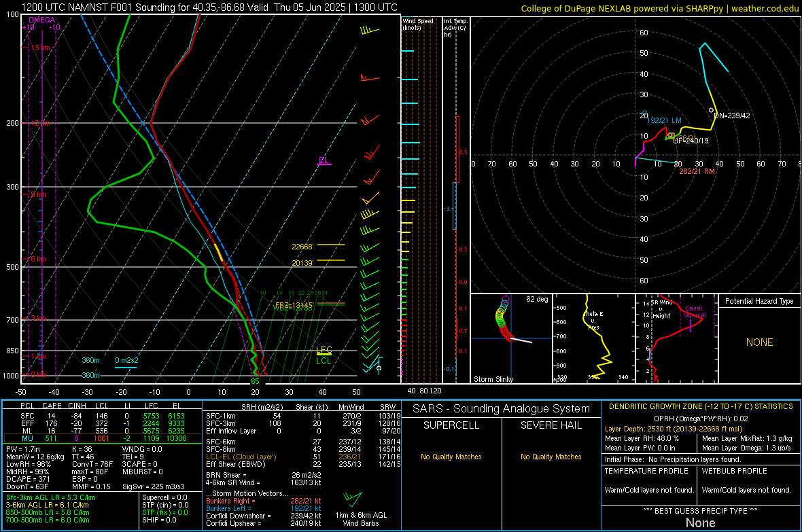
Task: Click the SFC-1km kinematics row
Action: click(303, 416)
